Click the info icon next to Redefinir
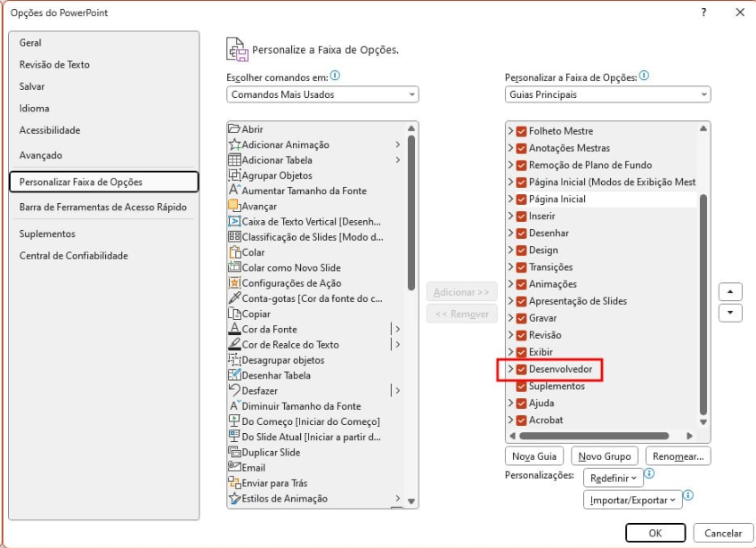The width and height of the screenshot is (756, 548). [x=649, y=474]
